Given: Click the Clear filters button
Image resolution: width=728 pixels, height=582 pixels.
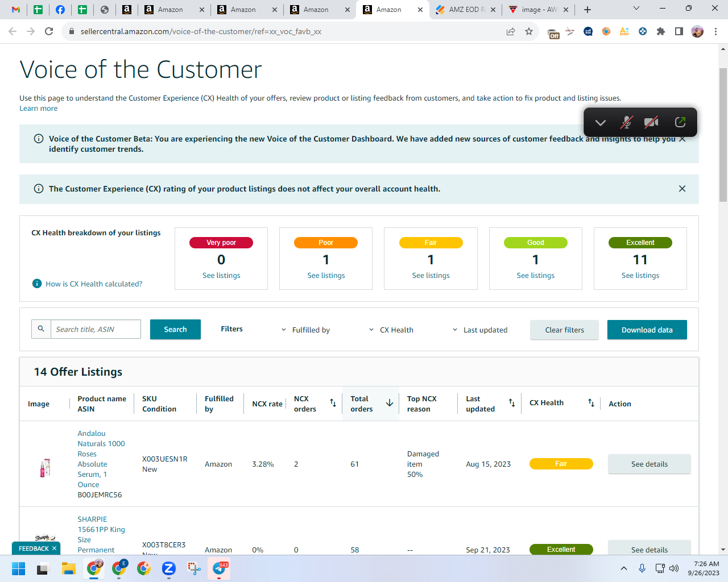Looking at the screenshot, I should tap(564, 330).
